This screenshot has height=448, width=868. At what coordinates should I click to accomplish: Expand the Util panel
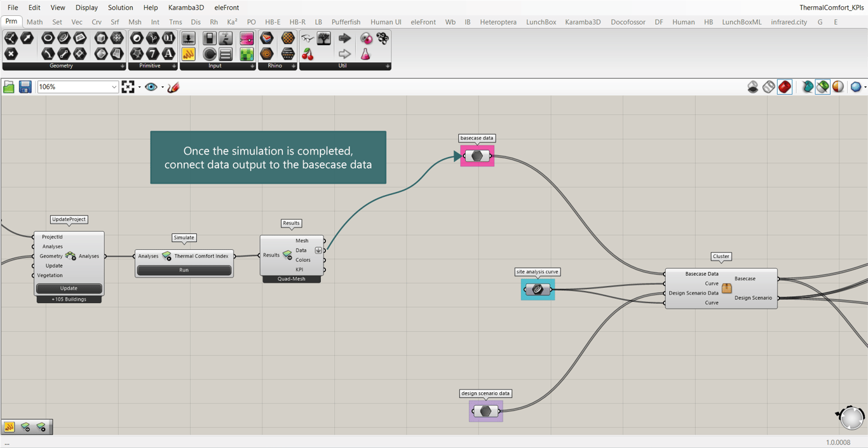pyautogui.click(x=388, y=66)
